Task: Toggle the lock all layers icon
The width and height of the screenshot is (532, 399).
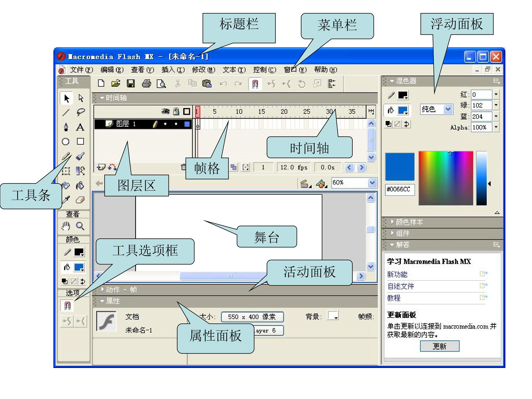Action: click(x=176, y=111)
